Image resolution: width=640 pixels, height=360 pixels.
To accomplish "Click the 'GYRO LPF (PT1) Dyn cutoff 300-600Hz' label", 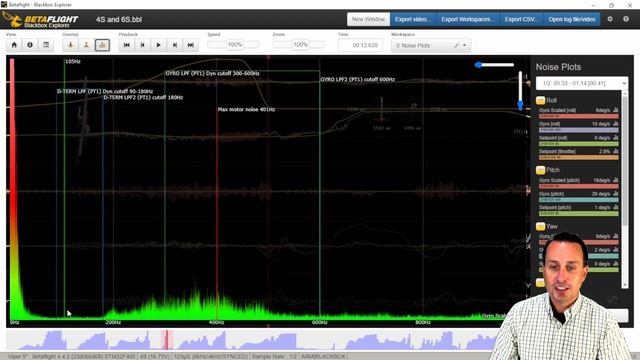I will click(212, 73).
